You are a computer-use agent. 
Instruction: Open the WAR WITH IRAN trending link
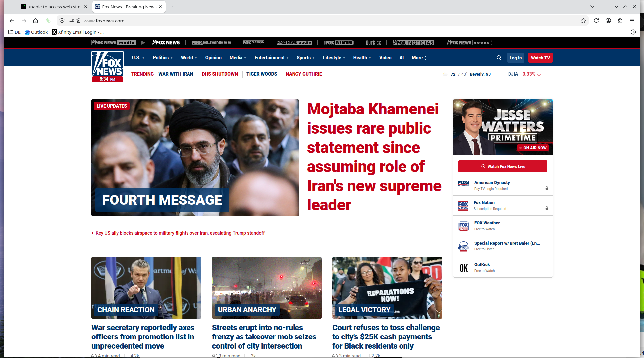pyautogui.click(x=176, y=74)
